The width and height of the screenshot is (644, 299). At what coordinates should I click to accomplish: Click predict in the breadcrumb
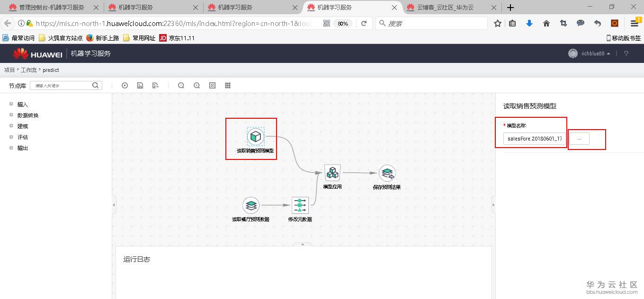tap(51, 70)
